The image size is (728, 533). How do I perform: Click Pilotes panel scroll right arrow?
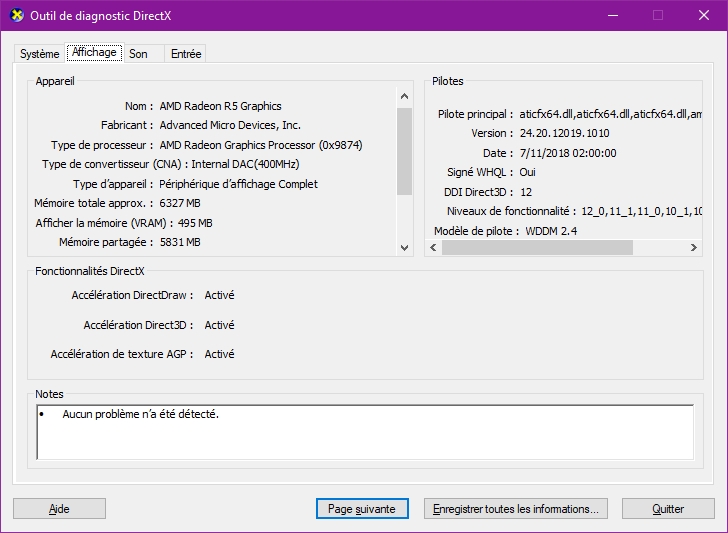click(694, 247)
